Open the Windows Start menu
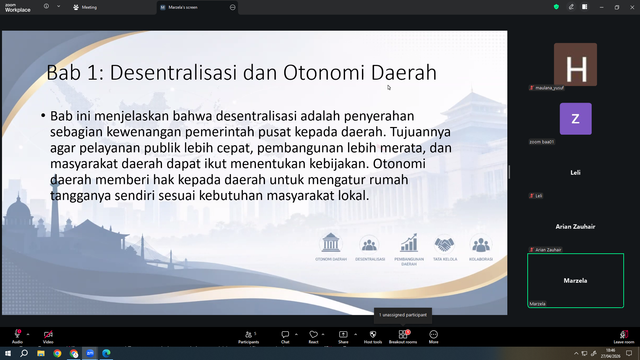Screen dimensions: 640x360 8,353
